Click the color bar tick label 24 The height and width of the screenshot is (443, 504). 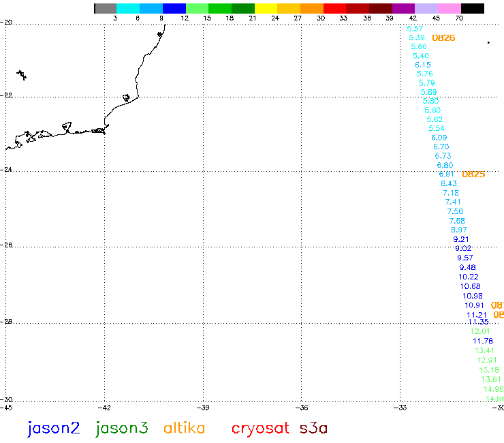click(x=275, y=18)
